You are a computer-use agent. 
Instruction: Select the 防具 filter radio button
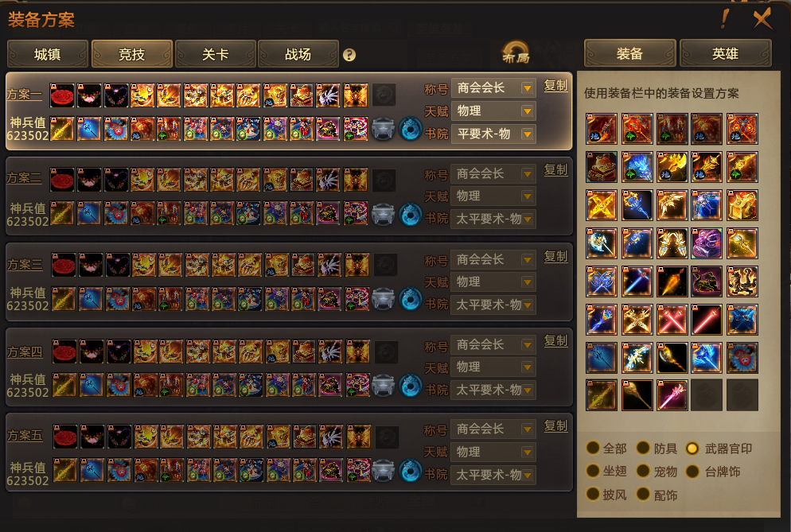(x=643, y=448)
